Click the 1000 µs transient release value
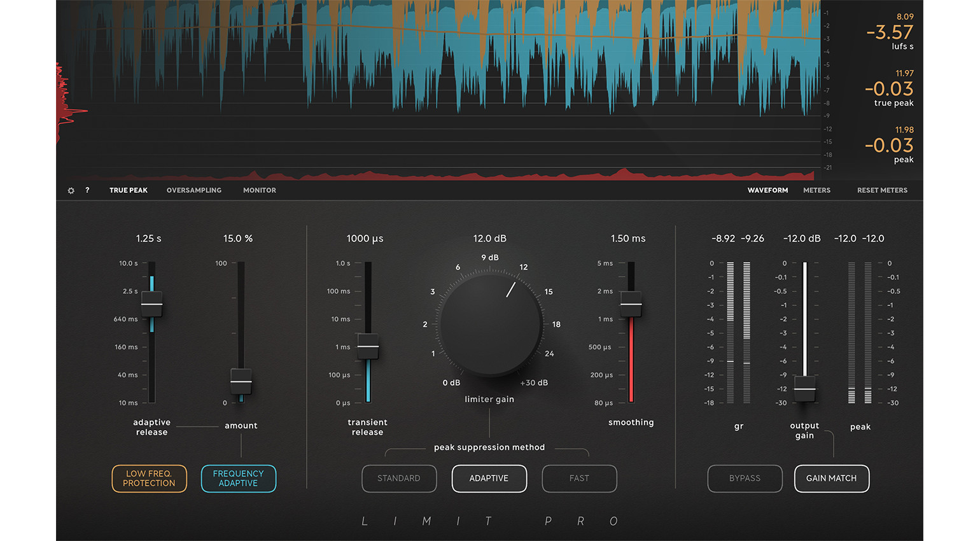This screenshot has width=980, height=541. coord(365,239)
